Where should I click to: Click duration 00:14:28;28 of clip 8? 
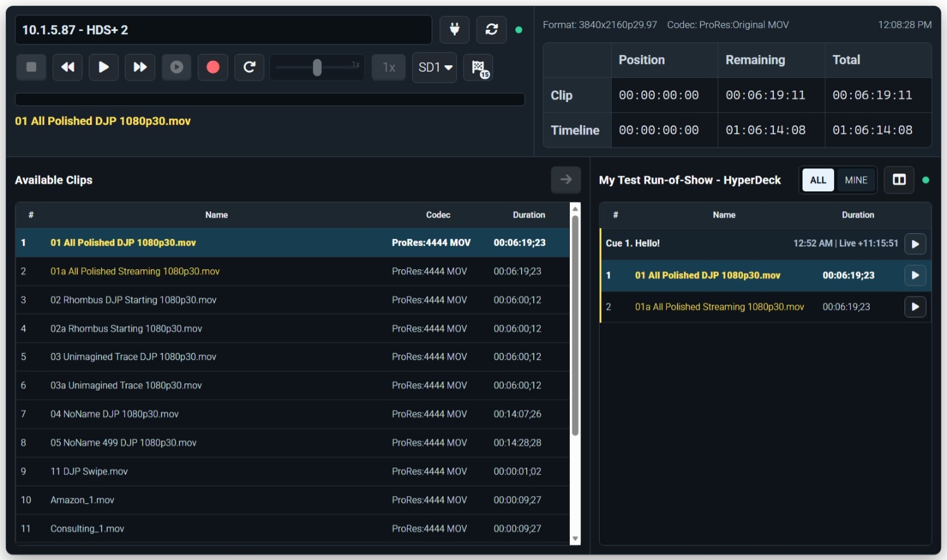pos(517,443)
